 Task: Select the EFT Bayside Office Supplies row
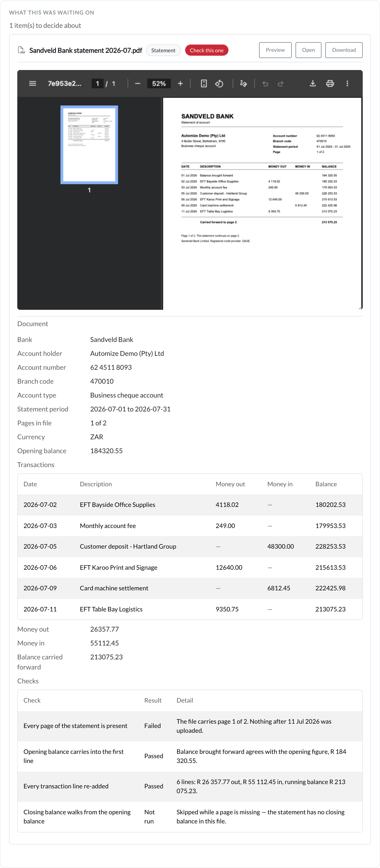tap(190, 505)
